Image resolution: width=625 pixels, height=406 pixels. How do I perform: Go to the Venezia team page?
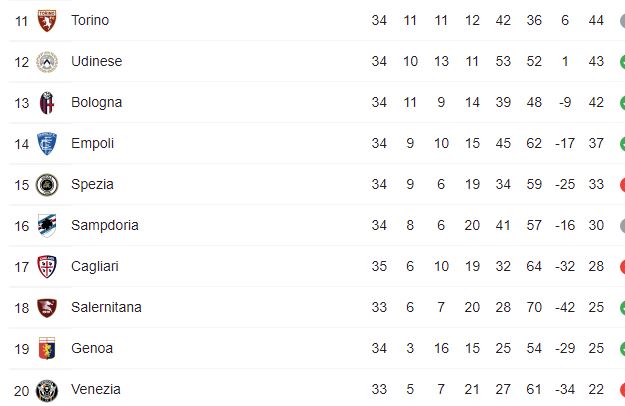coord(96,389)
